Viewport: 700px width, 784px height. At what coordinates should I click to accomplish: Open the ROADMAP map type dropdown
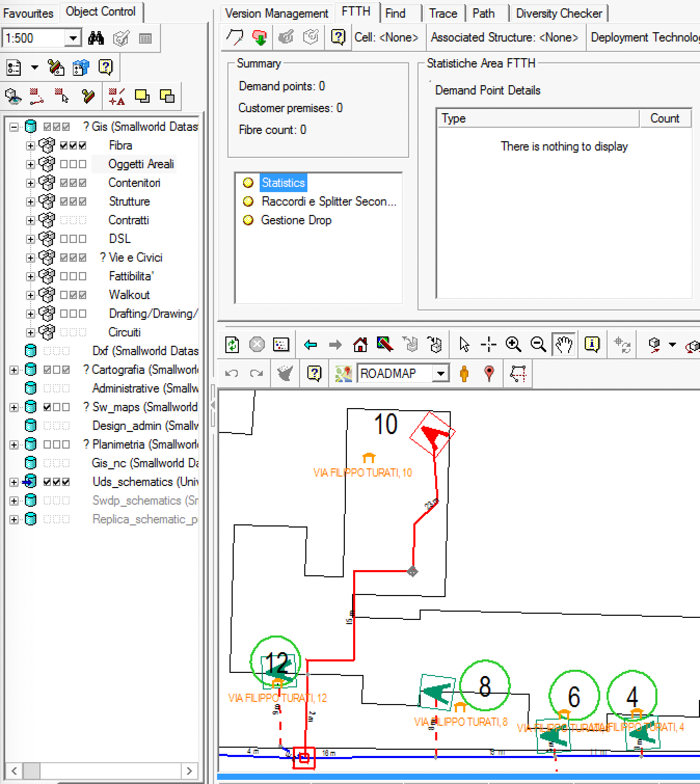pyautogui.click(x=441, y=373)
